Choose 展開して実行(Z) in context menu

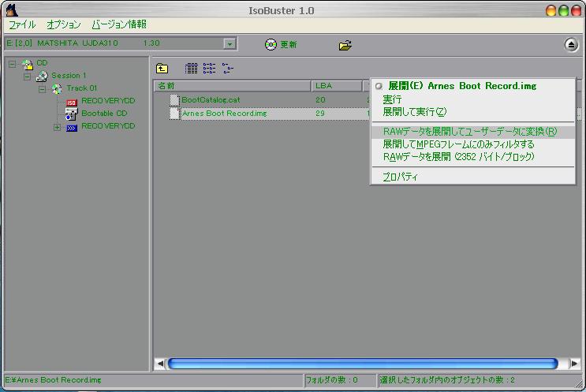pos(472,112)
